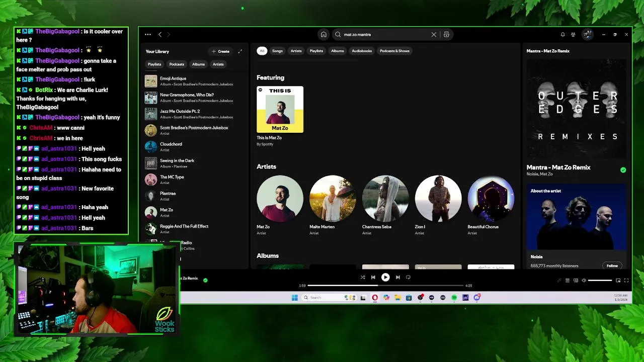Viewport: 644px width, 362px height.
Task: Open Mantra - Mat Zo Remix title link
Action: 558,167
